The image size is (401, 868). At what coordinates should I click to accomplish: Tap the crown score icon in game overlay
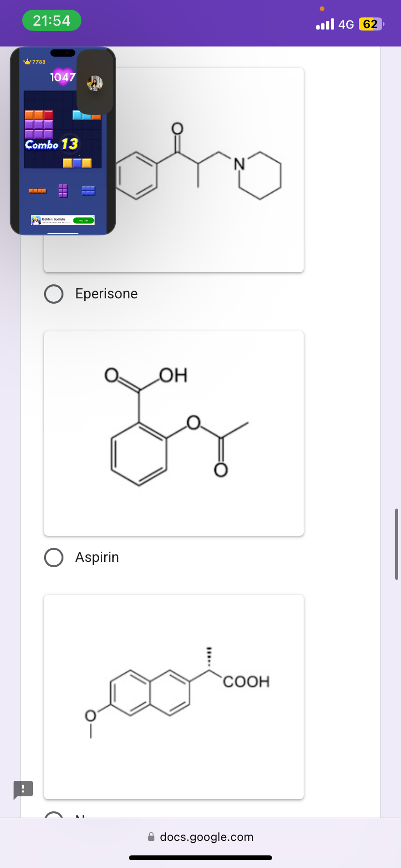click(28, 62)
